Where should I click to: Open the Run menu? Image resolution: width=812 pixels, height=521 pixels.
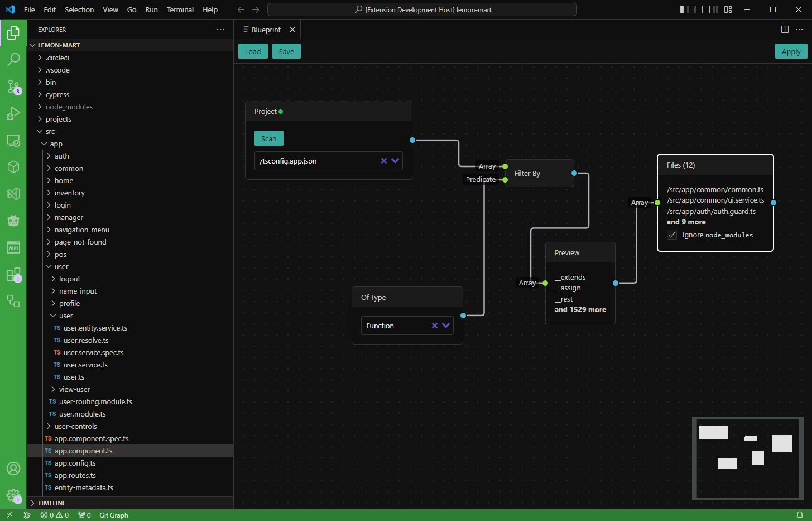(151, 9)
